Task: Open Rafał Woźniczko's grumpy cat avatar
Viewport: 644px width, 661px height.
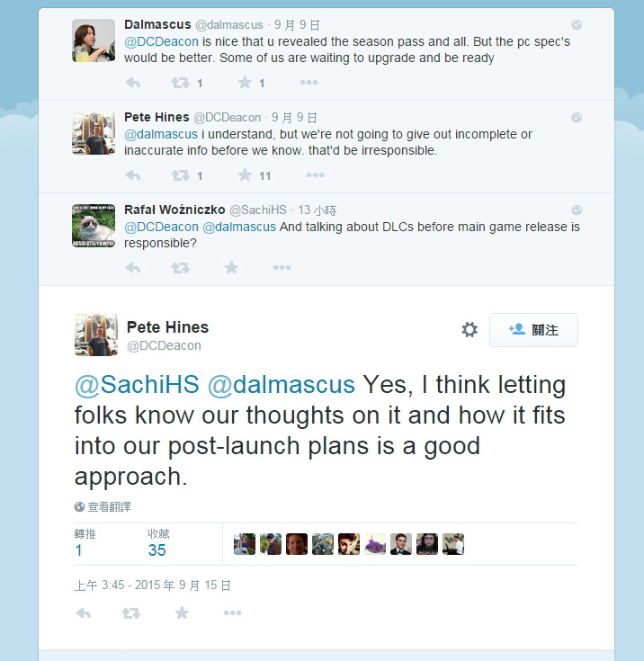Action: (94, 226)
